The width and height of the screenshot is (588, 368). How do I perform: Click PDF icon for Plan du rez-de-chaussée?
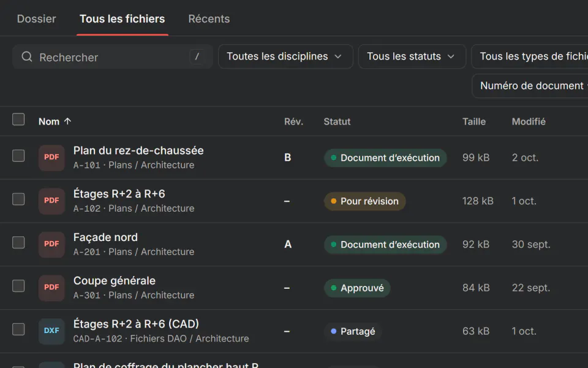[51, 158]
